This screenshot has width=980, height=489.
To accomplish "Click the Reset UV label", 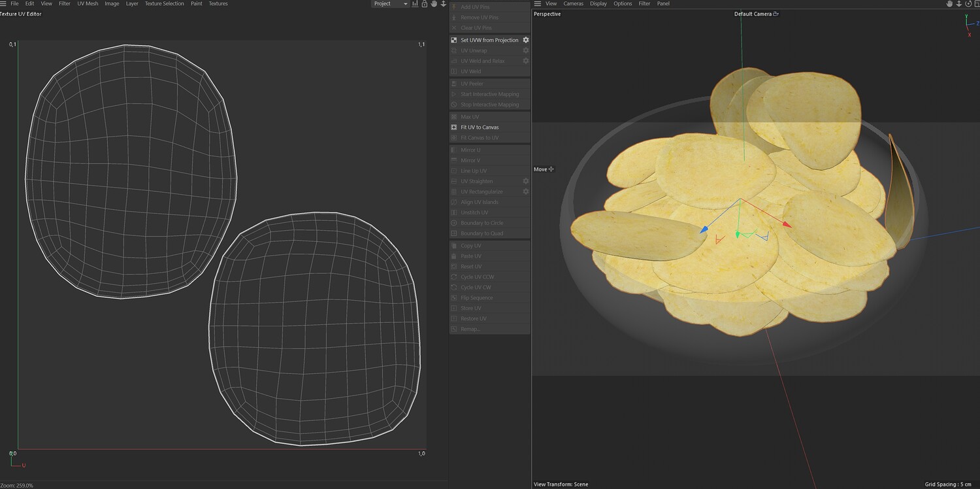I will (471, 267).
